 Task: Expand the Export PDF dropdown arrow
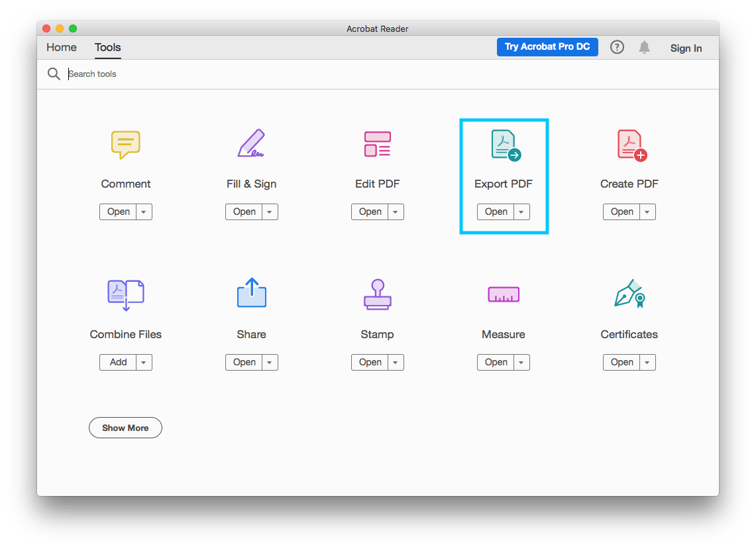pos(521,212)
